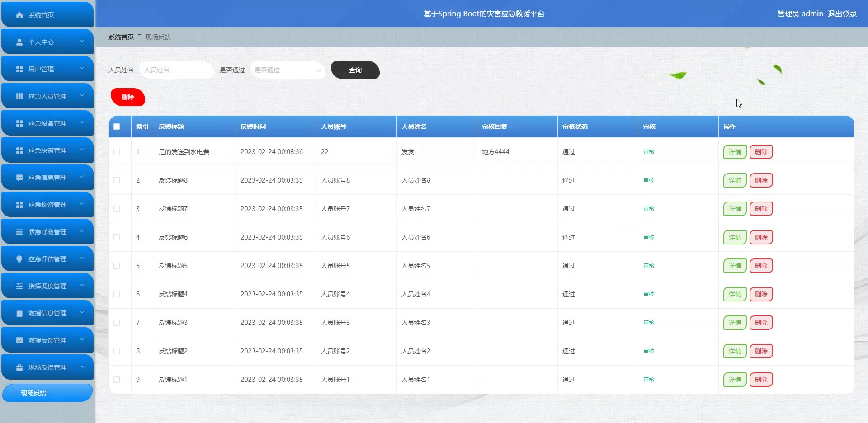The image size is (868, 423).
Task: Click 审核 link in 反馈标题4 row
Action: point(649,294)
